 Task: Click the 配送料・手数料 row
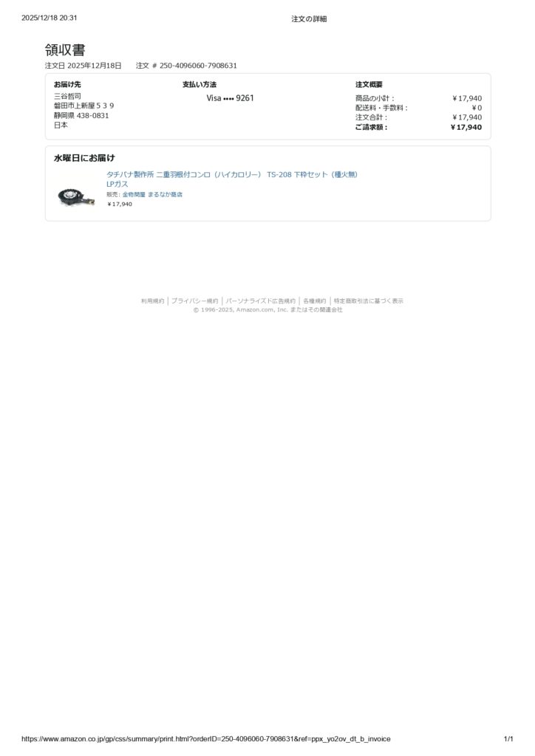418,108
